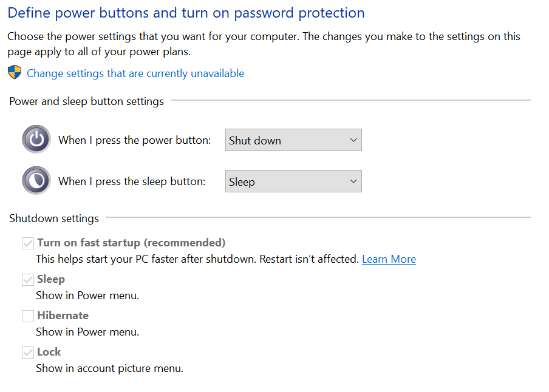The image size is (549, 392).
Task: Expand the power button action dropdown
Action: (293, 140)
